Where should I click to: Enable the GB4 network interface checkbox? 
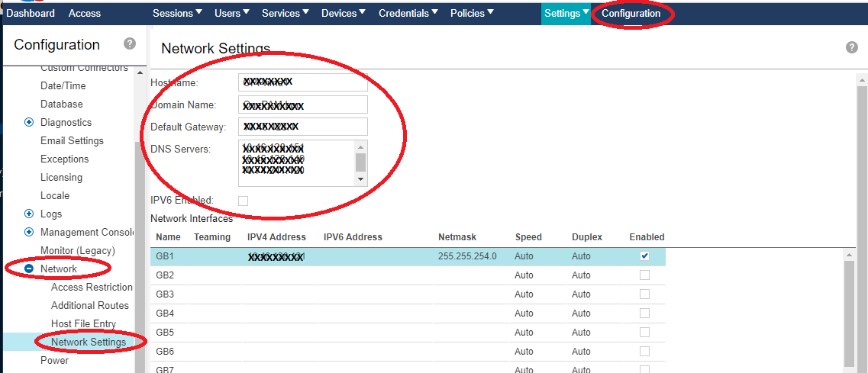(x=644, y=313)
